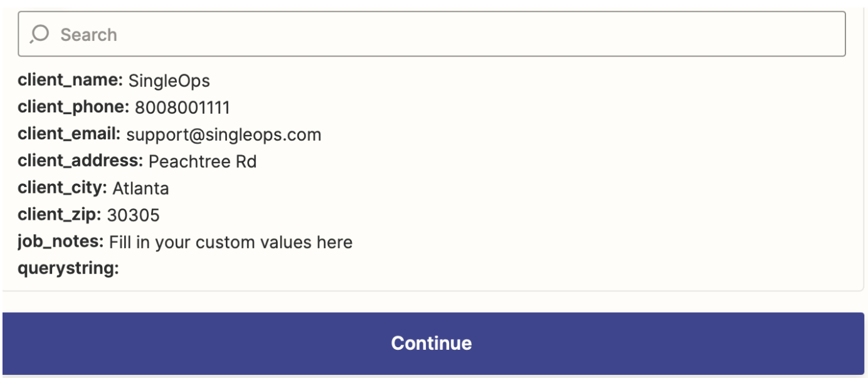Select the client_zip field label
The image size is (868, 378).
[60, 215]
